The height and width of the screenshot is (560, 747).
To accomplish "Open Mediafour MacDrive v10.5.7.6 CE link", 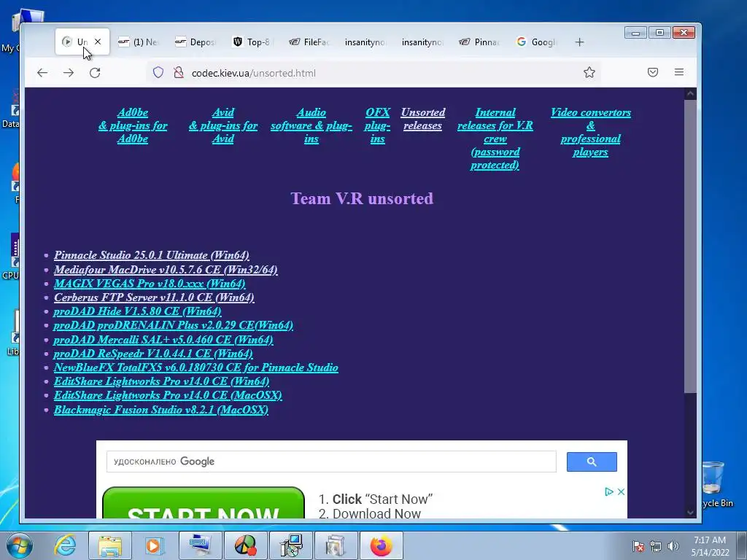I will click(166, 270).
